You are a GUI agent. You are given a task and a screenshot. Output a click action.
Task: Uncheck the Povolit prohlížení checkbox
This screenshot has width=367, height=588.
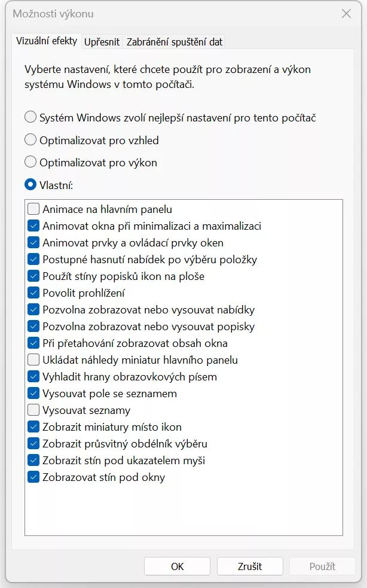(33, 293)
